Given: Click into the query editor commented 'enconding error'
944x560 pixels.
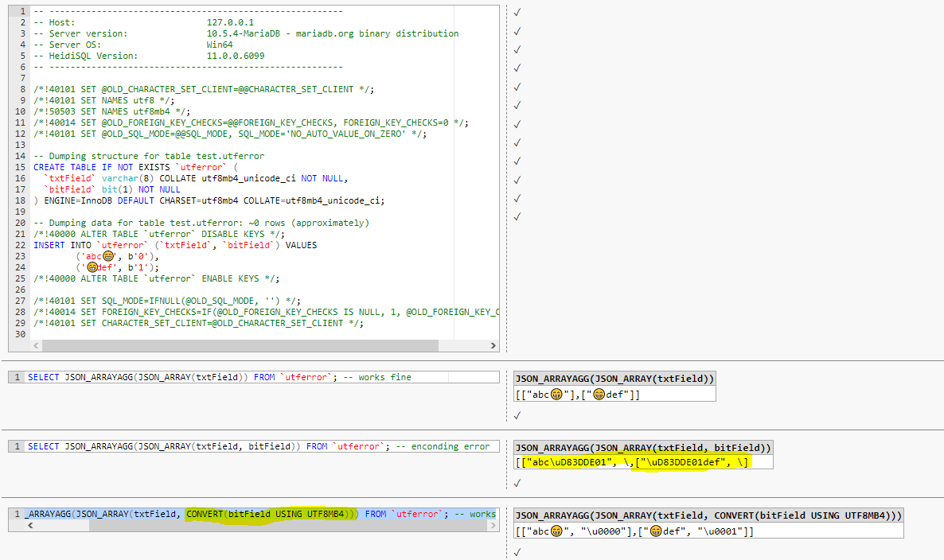Looking at the screenshot, I should pos(263,446).
